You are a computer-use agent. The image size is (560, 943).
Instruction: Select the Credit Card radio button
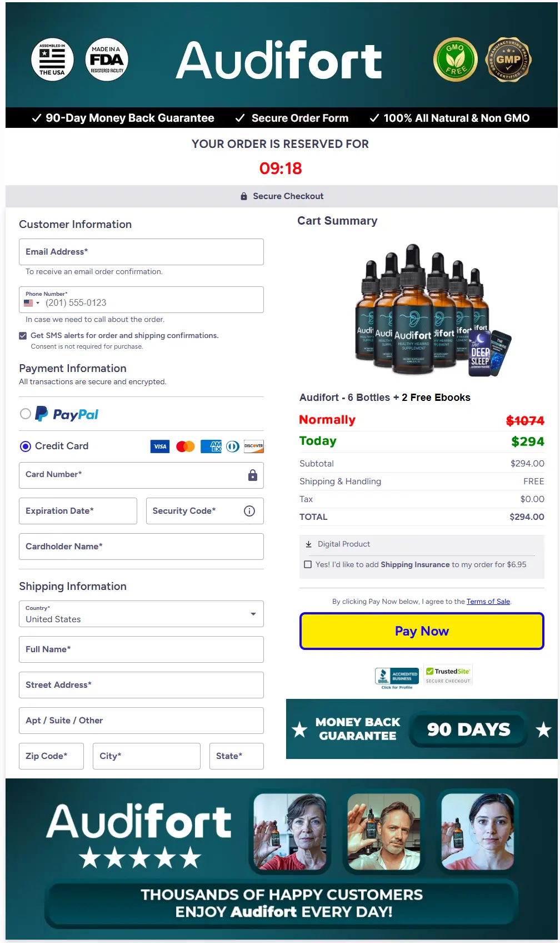[26, 446]
